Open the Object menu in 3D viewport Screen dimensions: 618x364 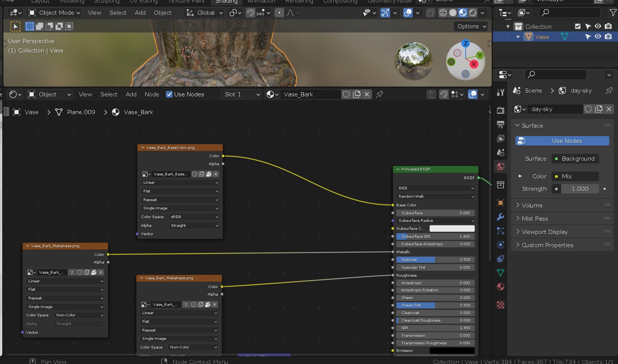coord(163,13)
